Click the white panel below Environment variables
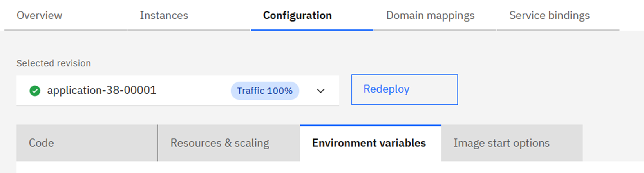The width and height of the screenshot is (644, 173). tap(313, 168)
